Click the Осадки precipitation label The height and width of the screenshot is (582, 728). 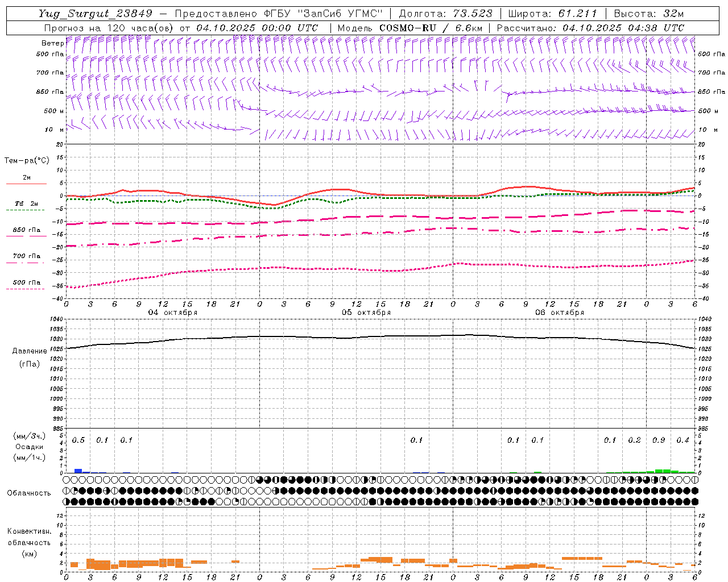[x=30, y=447]
